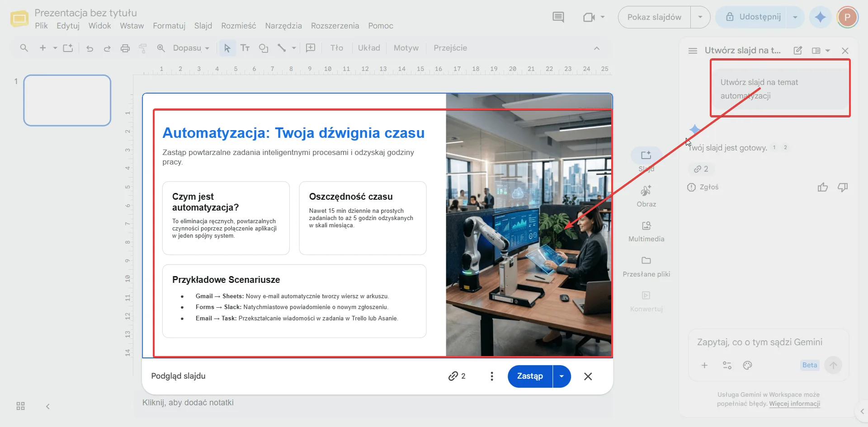868x427 pixels.
Task: Open prompt settings sliders icon
Action: point(727,365)
